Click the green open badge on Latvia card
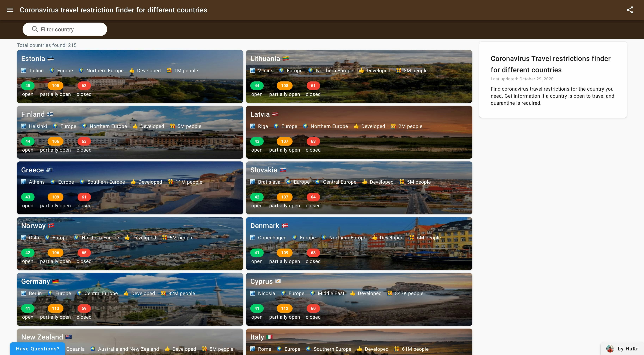 [x=257, y=141]
